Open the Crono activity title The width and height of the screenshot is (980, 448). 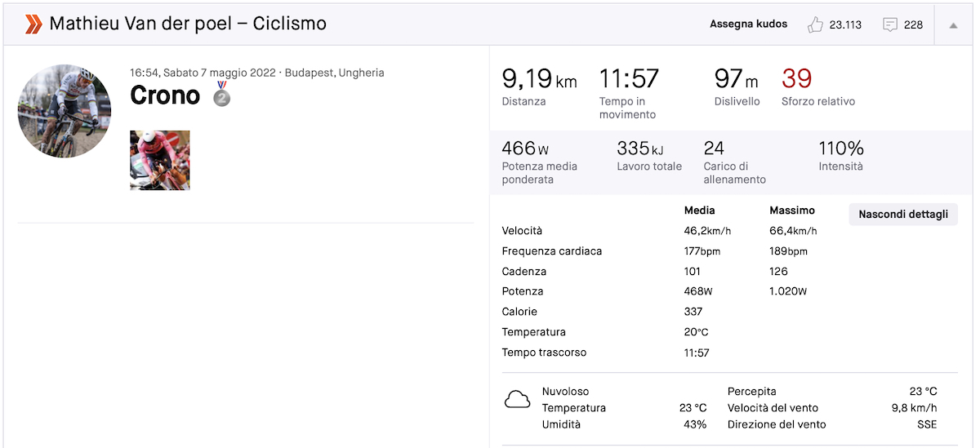pos(165,95)
